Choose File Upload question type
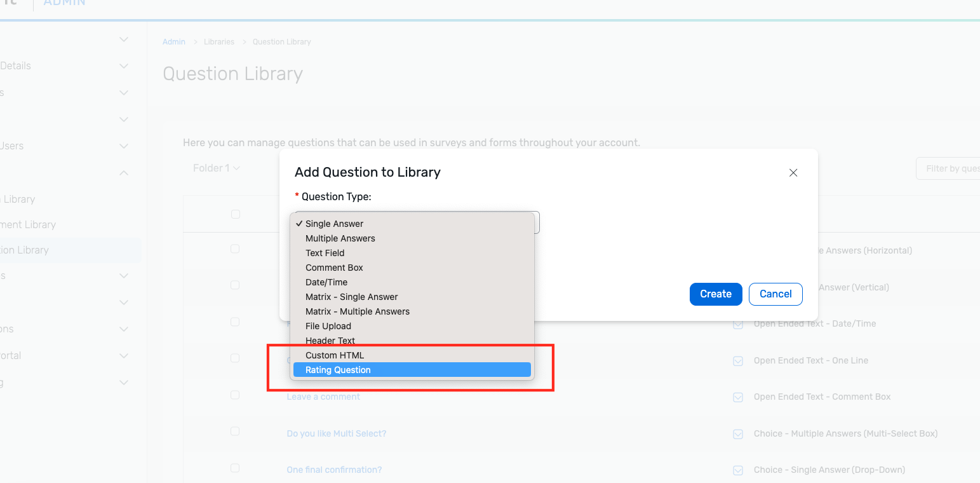980x483 pixels. click(412, 326)
